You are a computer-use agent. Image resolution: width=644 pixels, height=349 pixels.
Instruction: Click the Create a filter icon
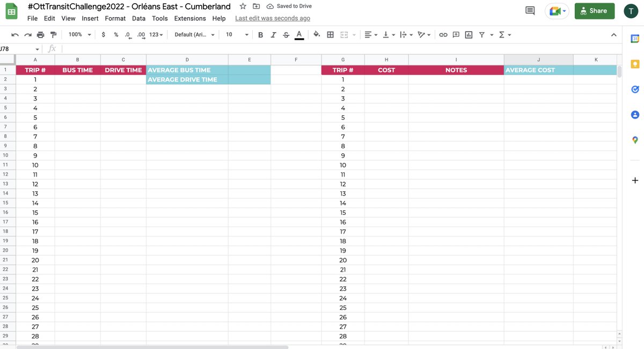482,34
